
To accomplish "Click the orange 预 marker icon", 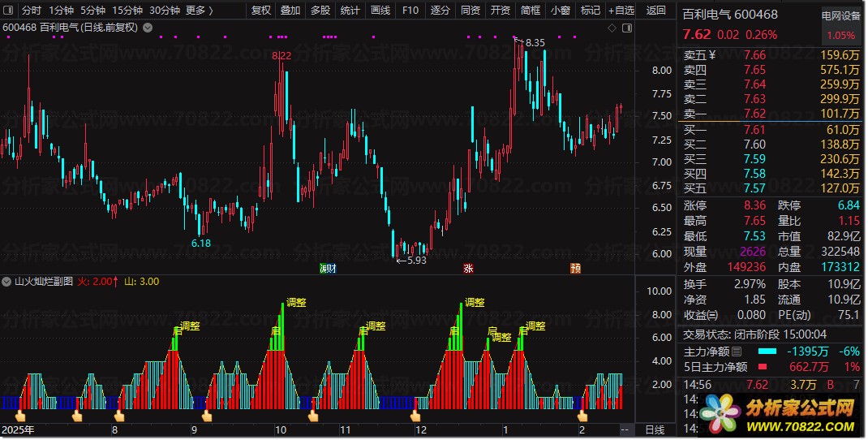I will [x=575, y=268].
